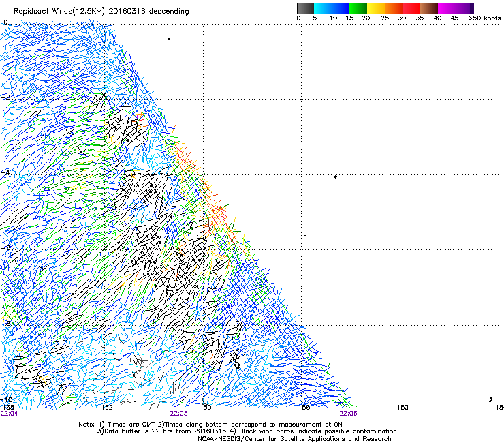Click the orange 25-30 knots color swatch

[394, 8]
